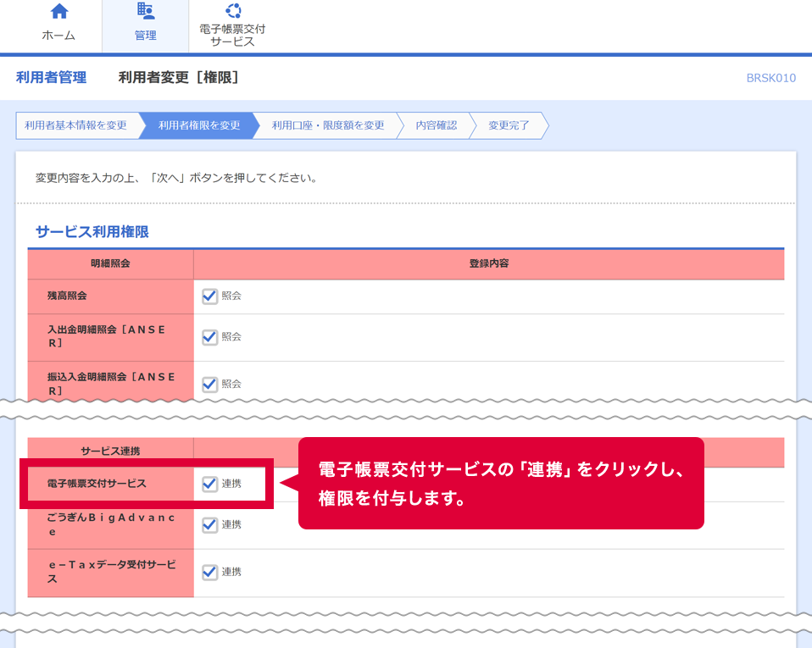Click the サービス利用権限 section heading
Screen dimensions: 812x648
pyautogui.click(x=92, y=231)
